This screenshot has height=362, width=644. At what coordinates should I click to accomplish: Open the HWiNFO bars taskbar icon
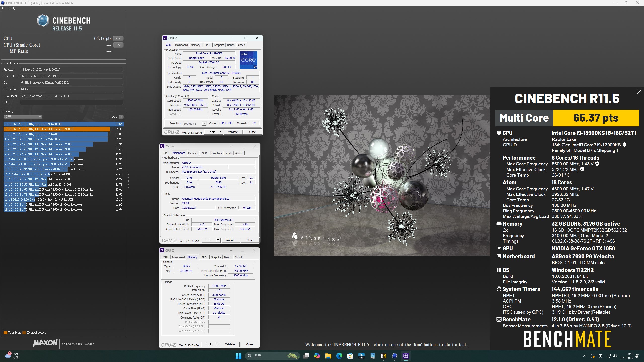pos(361,356)
